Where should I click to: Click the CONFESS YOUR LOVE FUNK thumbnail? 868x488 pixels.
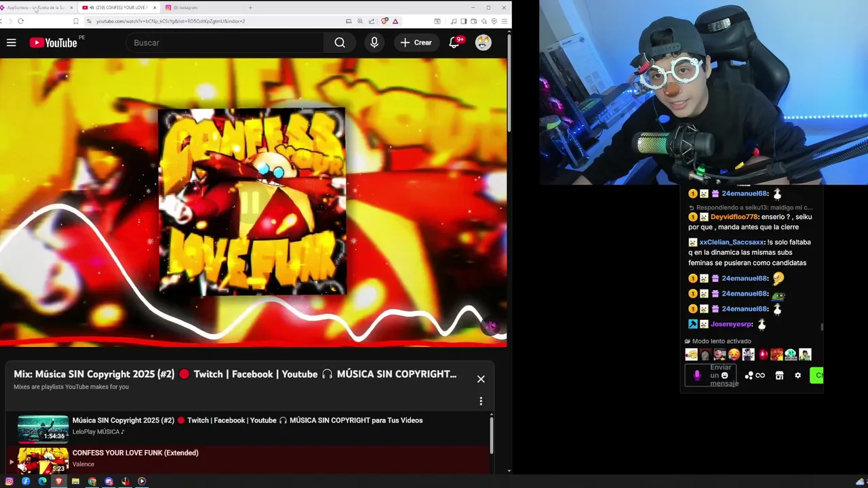click(43, 461)
